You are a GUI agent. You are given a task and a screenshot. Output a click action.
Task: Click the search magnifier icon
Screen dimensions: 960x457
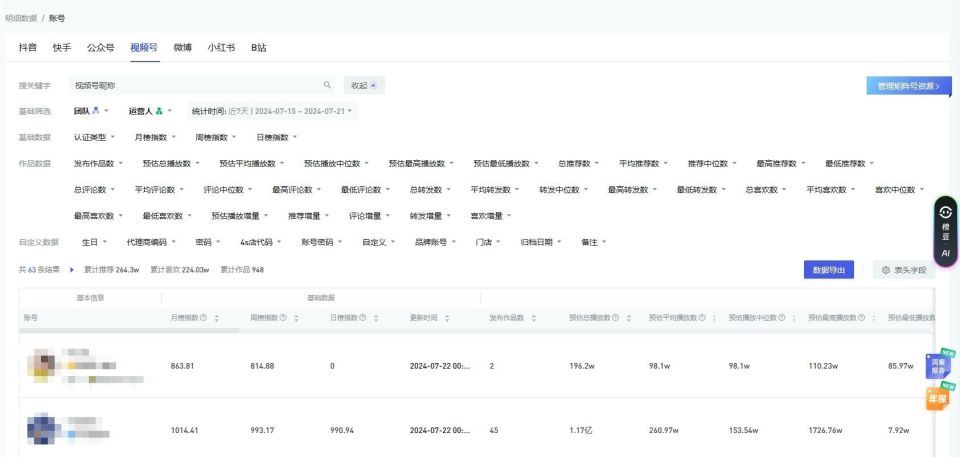click(x=327, y=85)
